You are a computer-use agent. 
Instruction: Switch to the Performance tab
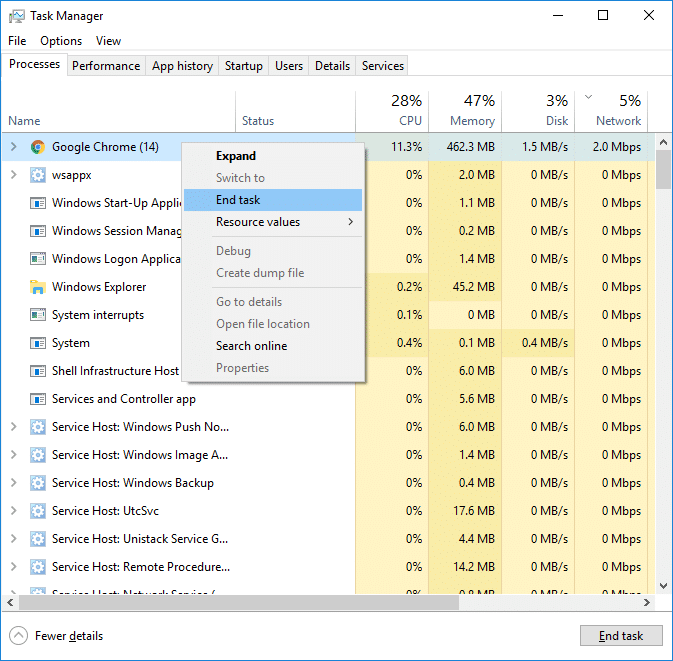pyautogui.click(x=106, y=66)
